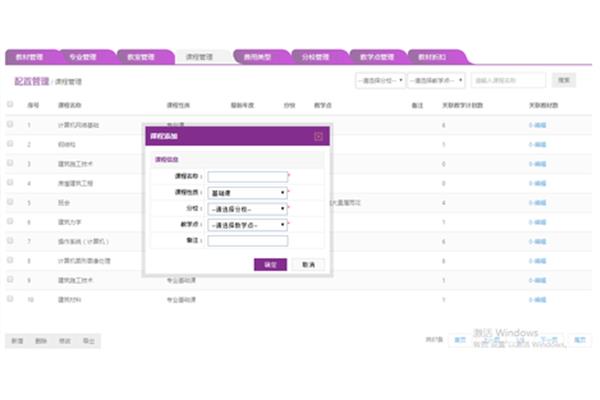600x400 pixels.
Task: Check the box for row 4 房屋建筑工程
Action: point(10,183)
